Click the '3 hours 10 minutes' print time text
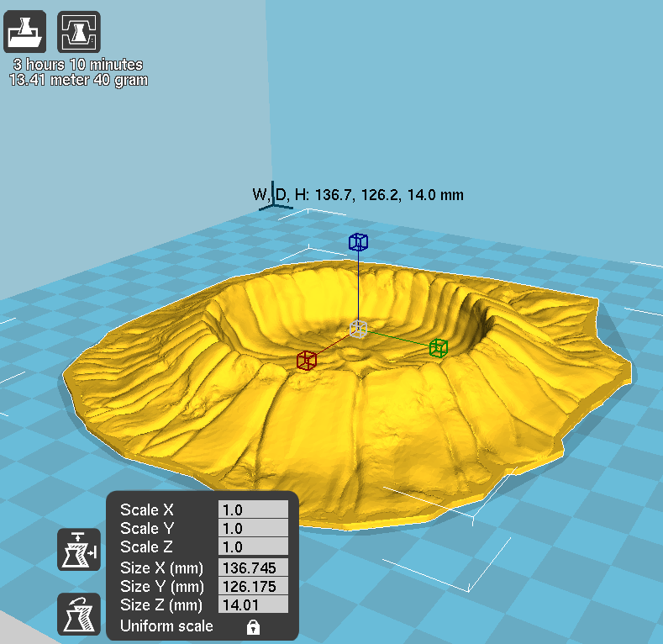The width and height of the screenshot is (663, 644). click(78, 65)
